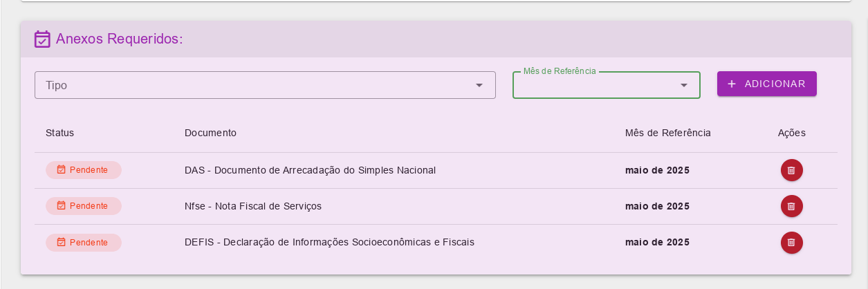Screen dimensions: 868x289
Task: Delete the DEFIS declaration row
Action: (x=791, y=243)
